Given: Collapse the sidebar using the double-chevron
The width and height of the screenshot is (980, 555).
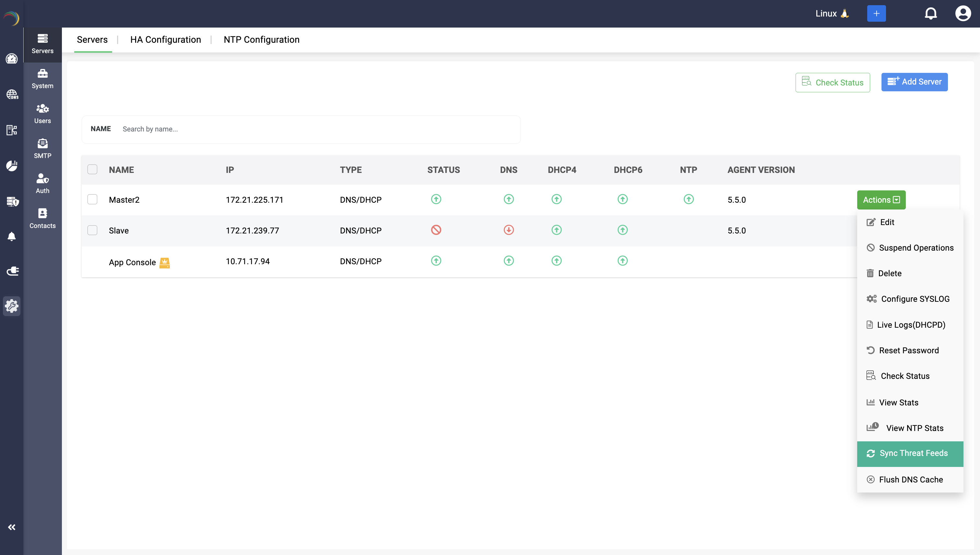Looking at the screenshot, I should tap(12, 527).
